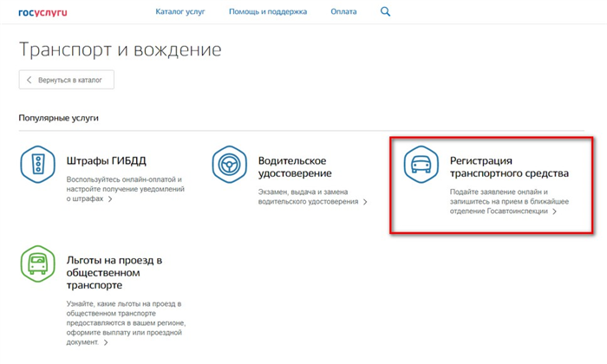Click 'Экзамен, выдача и замена' description

308,197
